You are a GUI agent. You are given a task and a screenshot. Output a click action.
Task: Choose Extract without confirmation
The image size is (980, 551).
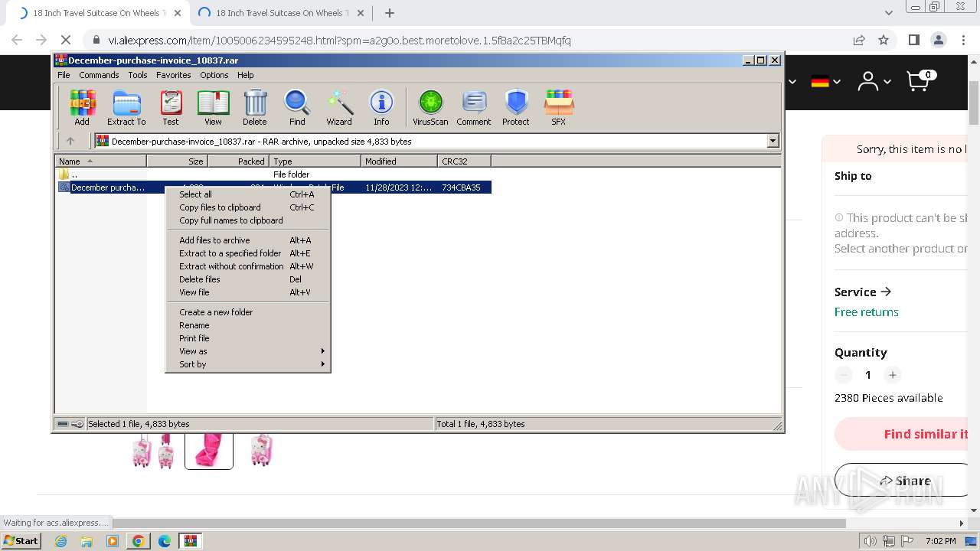[248, 266]
